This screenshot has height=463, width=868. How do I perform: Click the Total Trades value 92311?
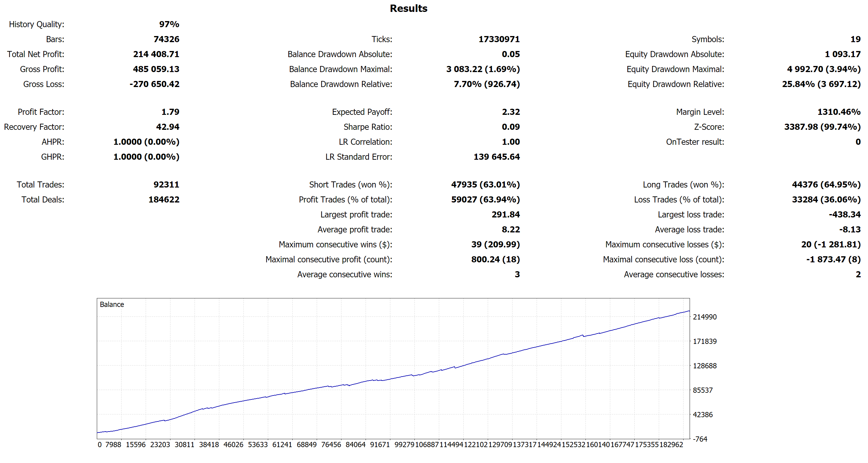(x=166, y=185)
